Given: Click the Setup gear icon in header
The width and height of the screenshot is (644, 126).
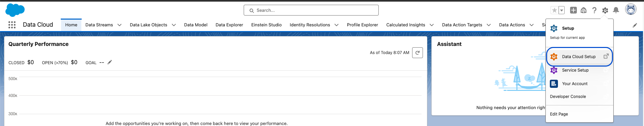Looking at the screenshot, I should 605,10.
